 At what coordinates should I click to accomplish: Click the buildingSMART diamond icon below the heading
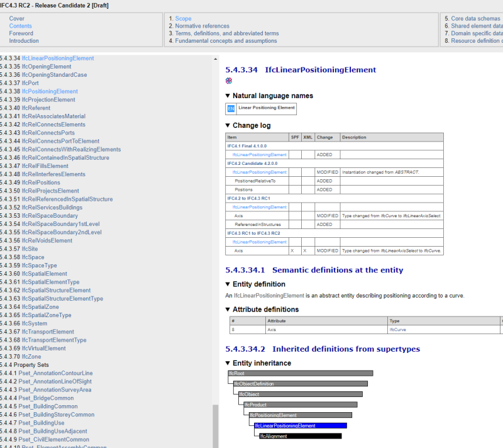[x=228, y=81]
